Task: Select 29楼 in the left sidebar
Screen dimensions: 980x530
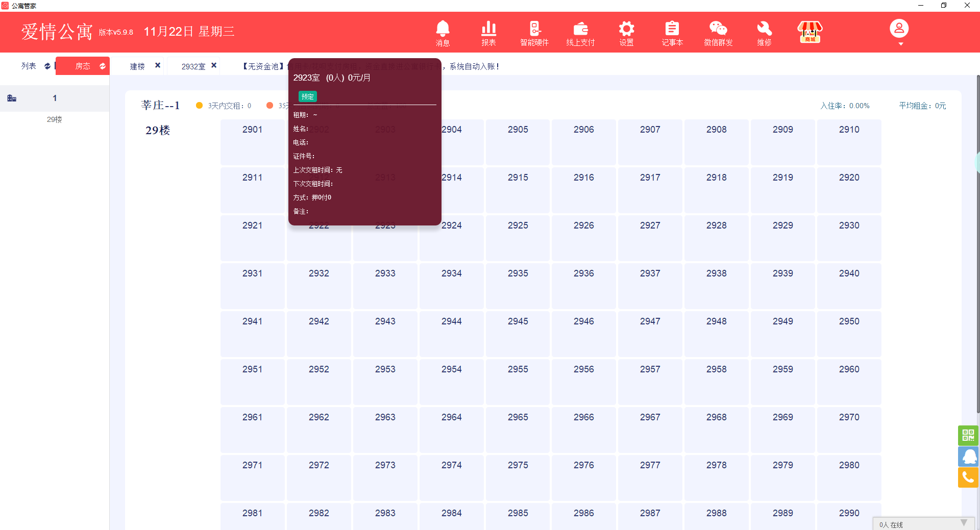Action: (x=55, y=119)
